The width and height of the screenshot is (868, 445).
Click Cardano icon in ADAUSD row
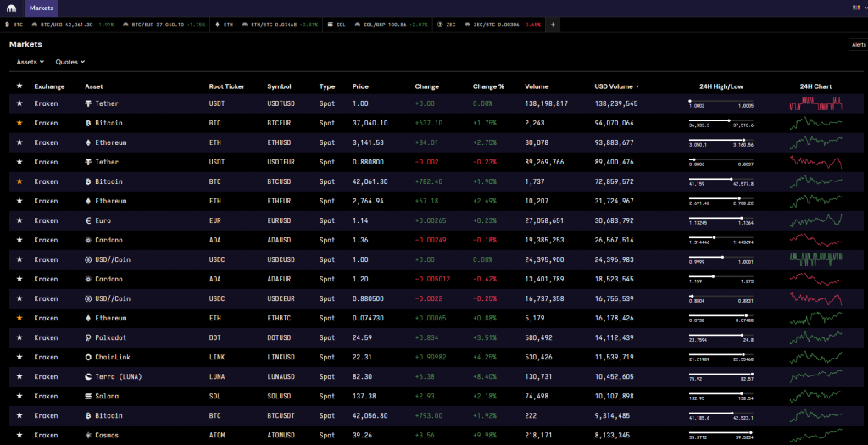point(88,240)
